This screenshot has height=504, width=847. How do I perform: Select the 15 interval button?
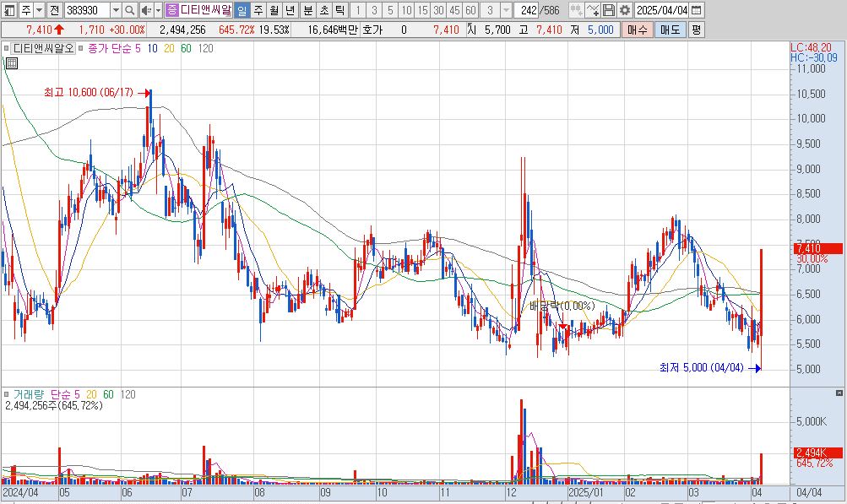tap(422, 10)
